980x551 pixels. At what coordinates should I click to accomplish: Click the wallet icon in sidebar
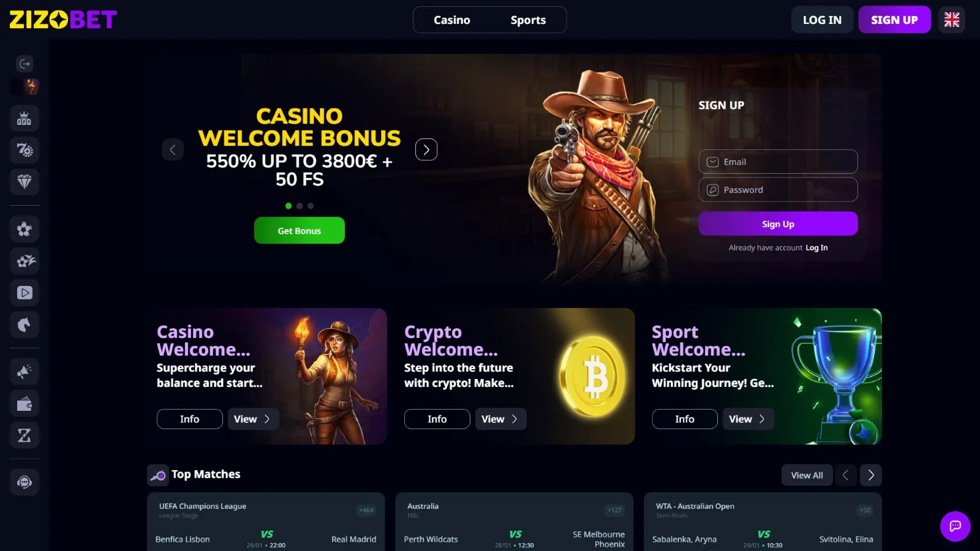(x=24, y=404)
